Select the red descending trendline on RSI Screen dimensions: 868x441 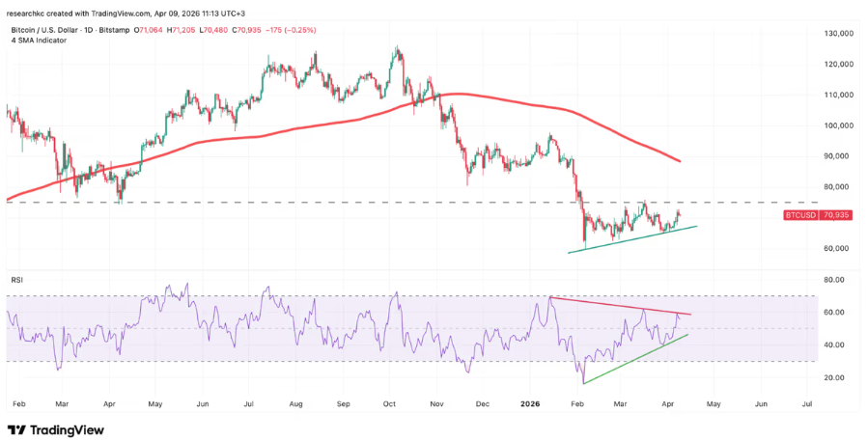pos(618,307)
